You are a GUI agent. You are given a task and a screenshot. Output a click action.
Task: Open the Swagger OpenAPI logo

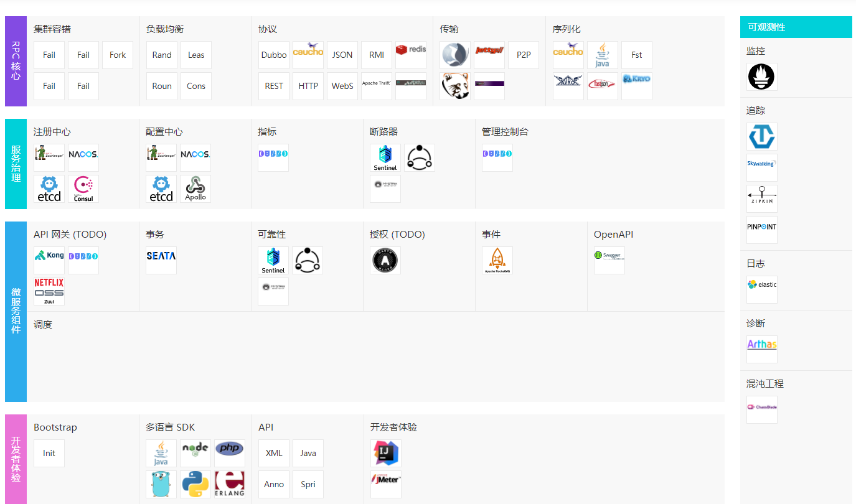609,260
